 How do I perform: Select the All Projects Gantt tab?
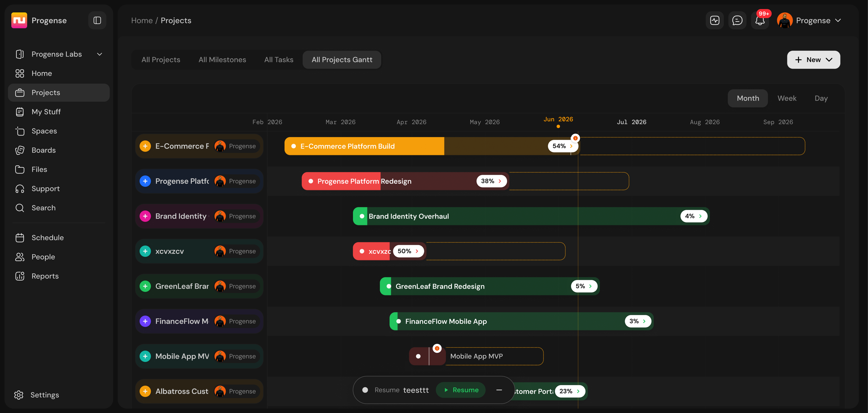(342, 60)
